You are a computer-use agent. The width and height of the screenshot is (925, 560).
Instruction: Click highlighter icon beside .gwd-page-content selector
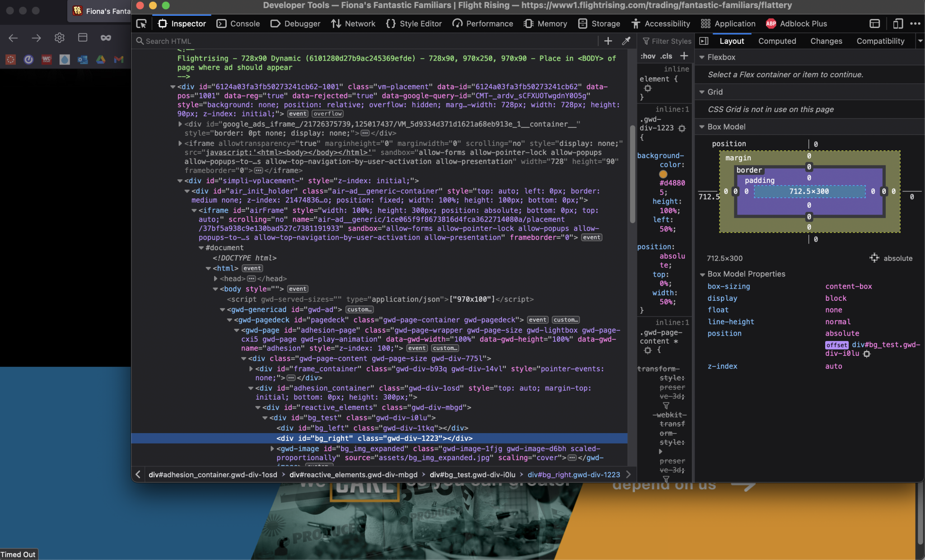pos(648,350)
